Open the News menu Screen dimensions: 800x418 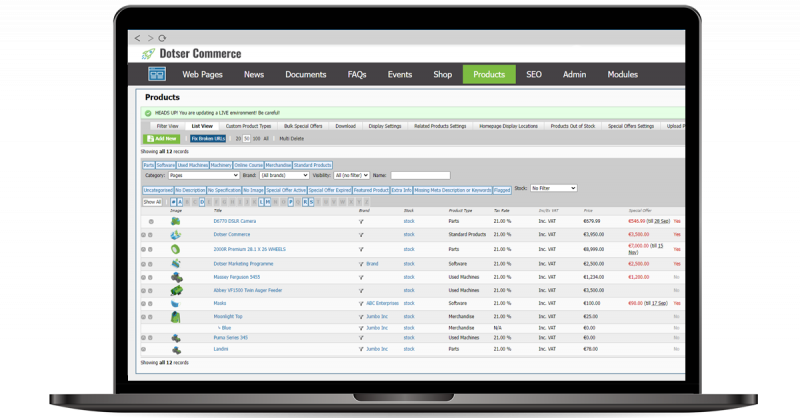pos(254,75)
